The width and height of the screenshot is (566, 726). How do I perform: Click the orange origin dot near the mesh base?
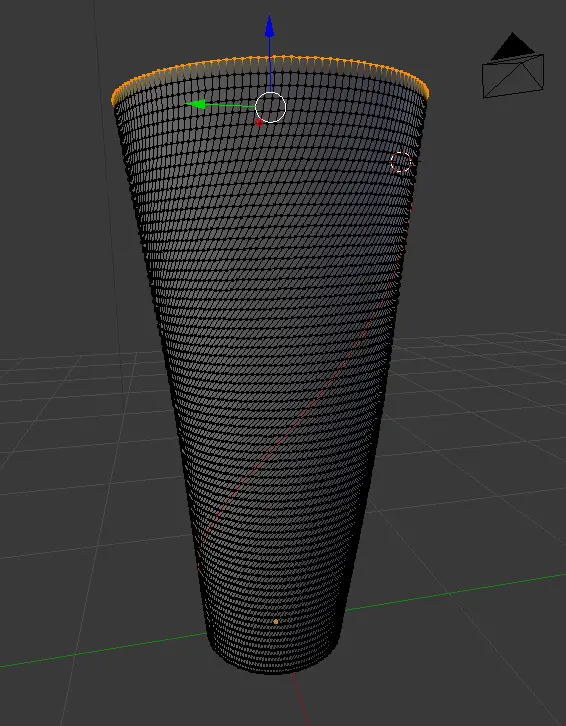pyautogui.click(x=276, y=622)
